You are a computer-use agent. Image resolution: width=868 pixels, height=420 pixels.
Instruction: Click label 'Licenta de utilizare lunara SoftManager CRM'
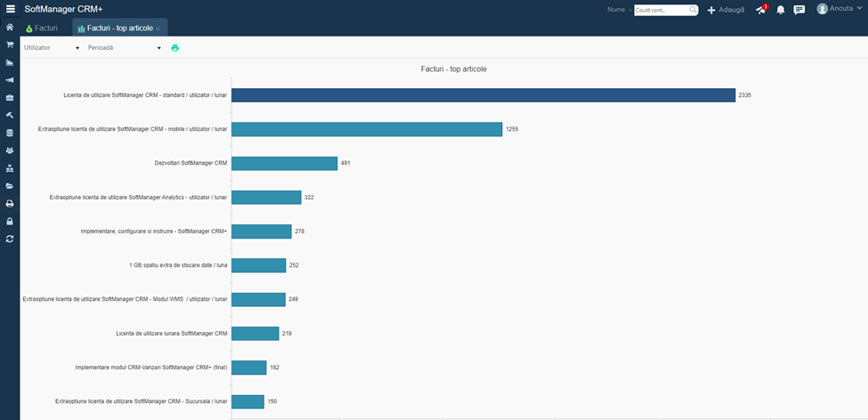point(172,333)
